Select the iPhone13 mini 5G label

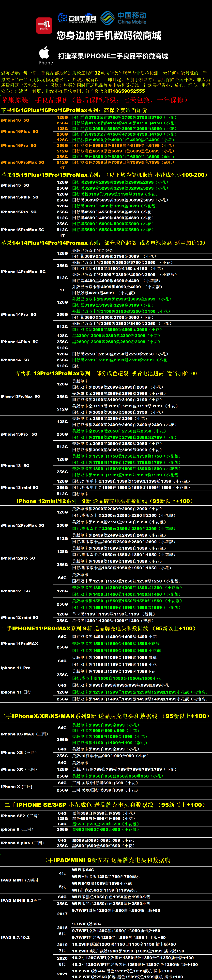coord(20,487)
